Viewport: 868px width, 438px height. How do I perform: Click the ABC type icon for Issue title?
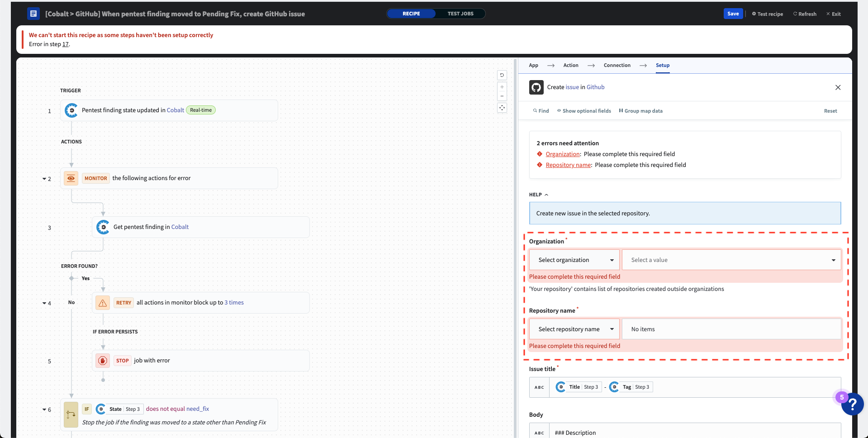pyautogui.click(x=539, y=387)
